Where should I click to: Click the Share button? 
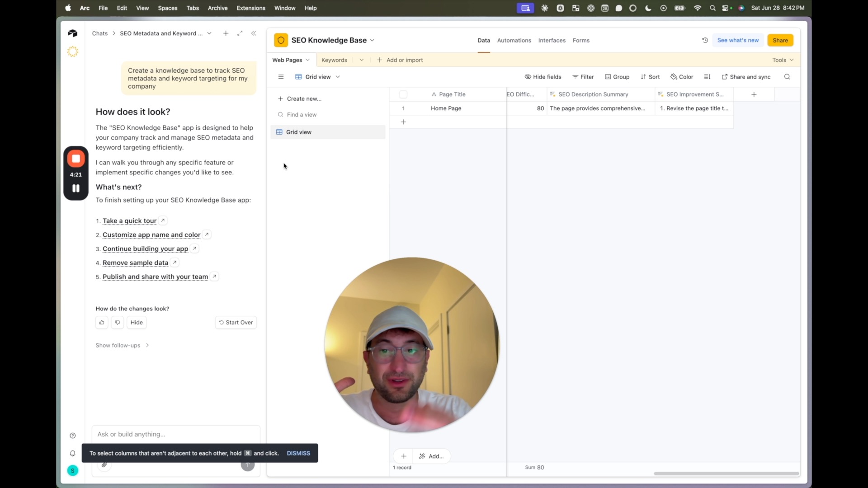pyautogui.click(x=780, y=40)
